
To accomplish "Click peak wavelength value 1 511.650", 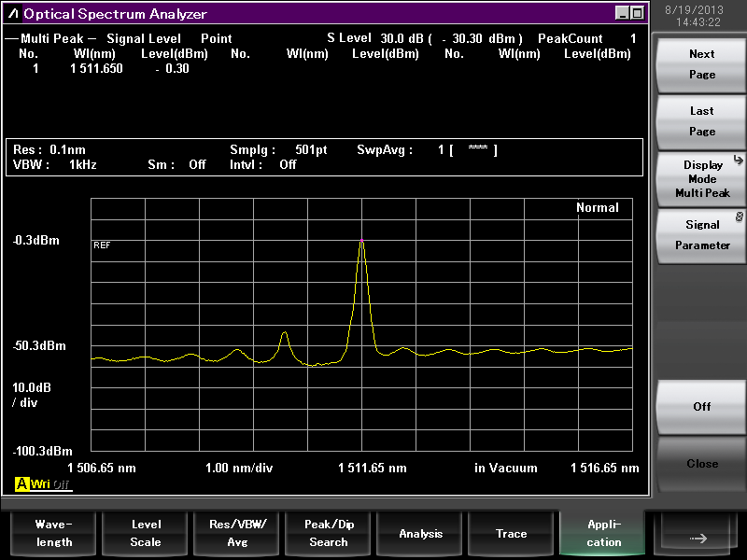I will click(x=96, y=68).
